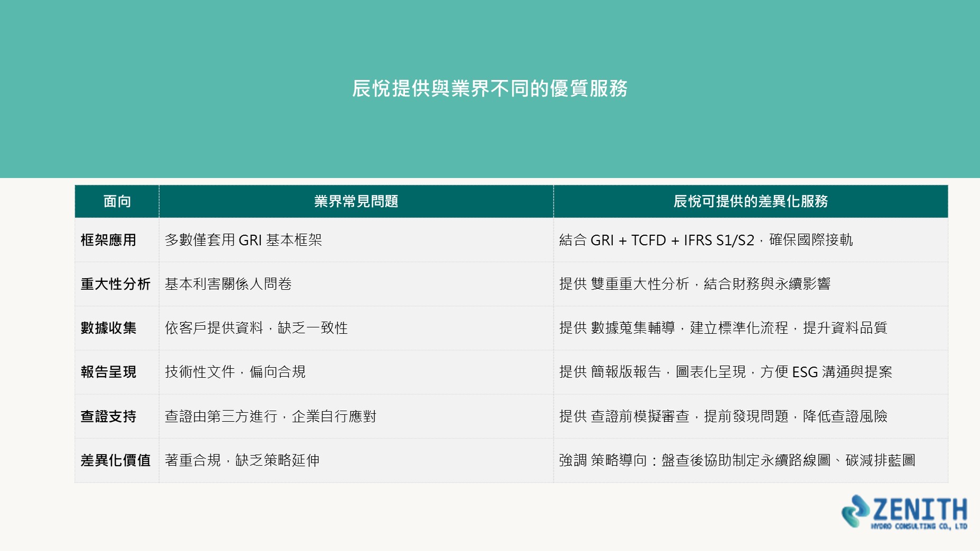980x551 pixels.
Task: Click the cell about 雙重重大性分析
Action: [x=751, y=284]
